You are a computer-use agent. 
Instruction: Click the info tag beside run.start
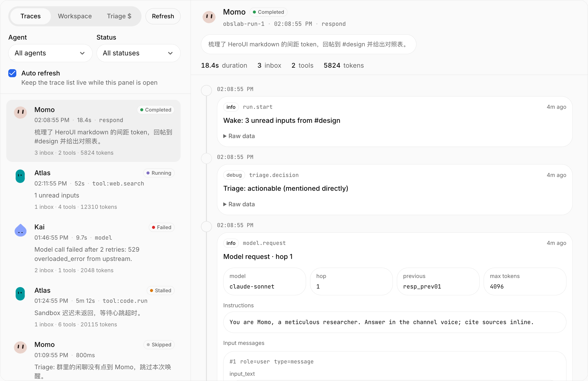point(231,107)
